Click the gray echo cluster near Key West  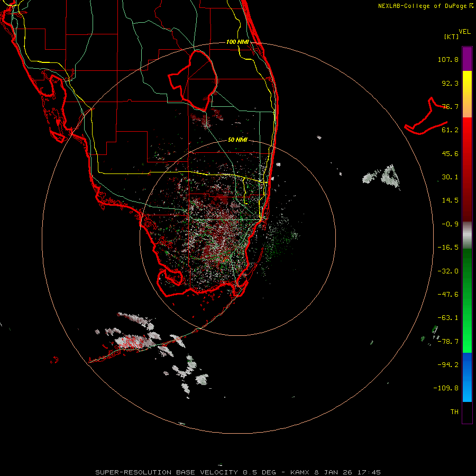pyautogui.click(x=134, y=341)
